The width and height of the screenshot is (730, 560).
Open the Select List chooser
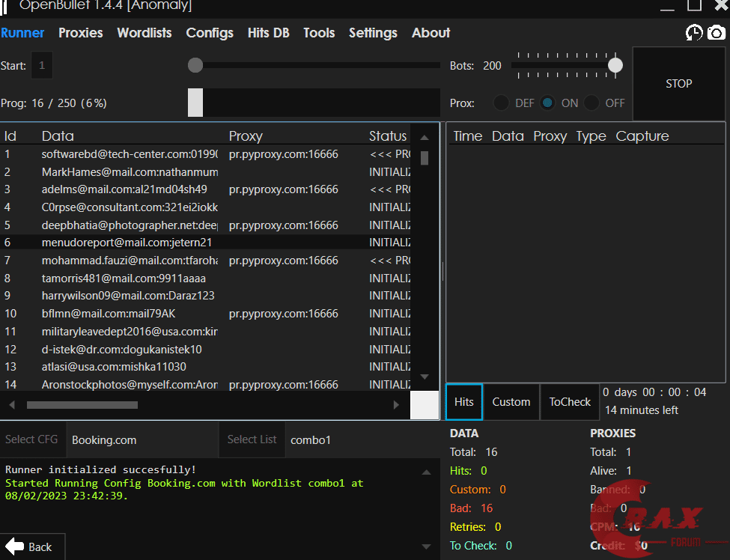(252, 439)
